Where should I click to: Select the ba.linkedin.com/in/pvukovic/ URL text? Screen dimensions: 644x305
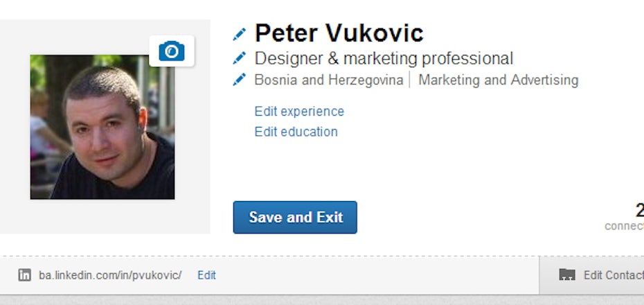[110, 275]
